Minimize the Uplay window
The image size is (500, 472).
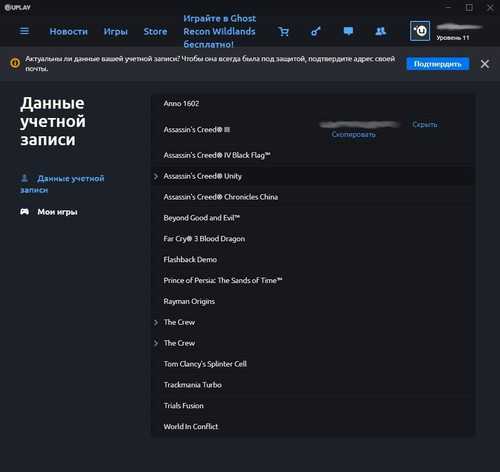(448, 7)
